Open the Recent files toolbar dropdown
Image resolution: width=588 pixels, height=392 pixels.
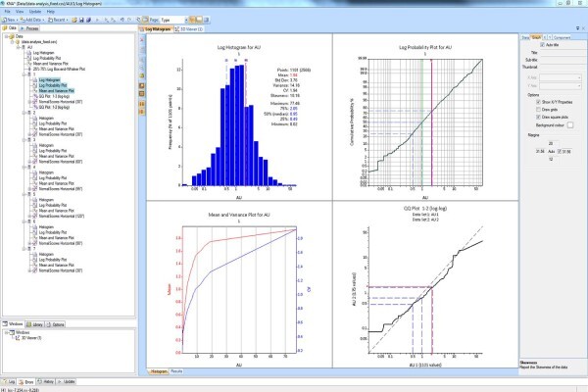pos(58,20)
